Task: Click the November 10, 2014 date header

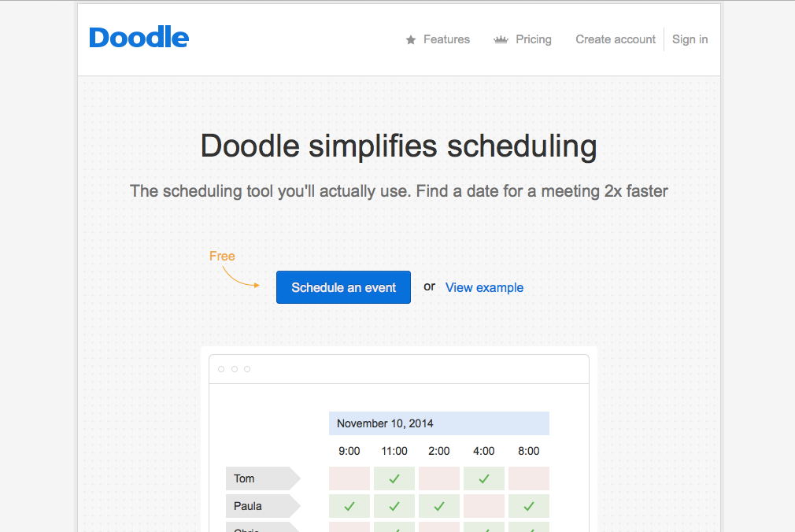Action: [x=438, y=423]
